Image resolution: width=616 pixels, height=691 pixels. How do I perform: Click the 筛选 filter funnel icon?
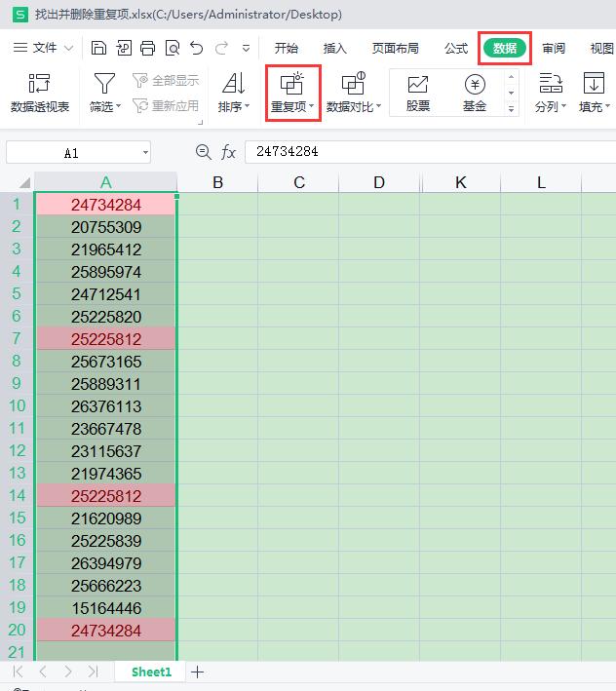pos(104,83)
